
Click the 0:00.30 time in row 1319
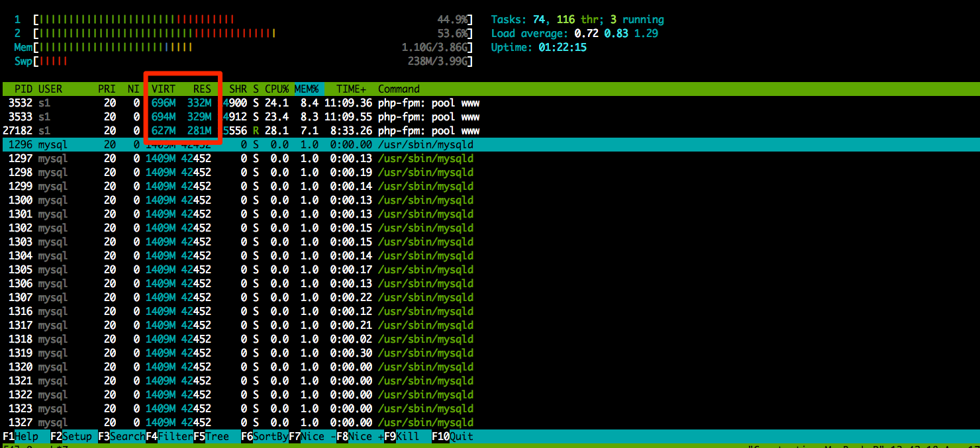pos(351,353)
